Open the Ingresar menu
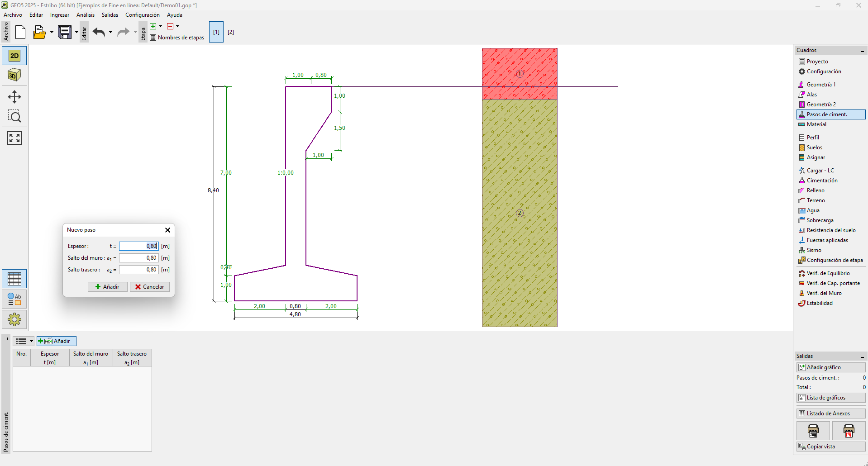Viewport: 868px width, 466px height. click(60, 15)
